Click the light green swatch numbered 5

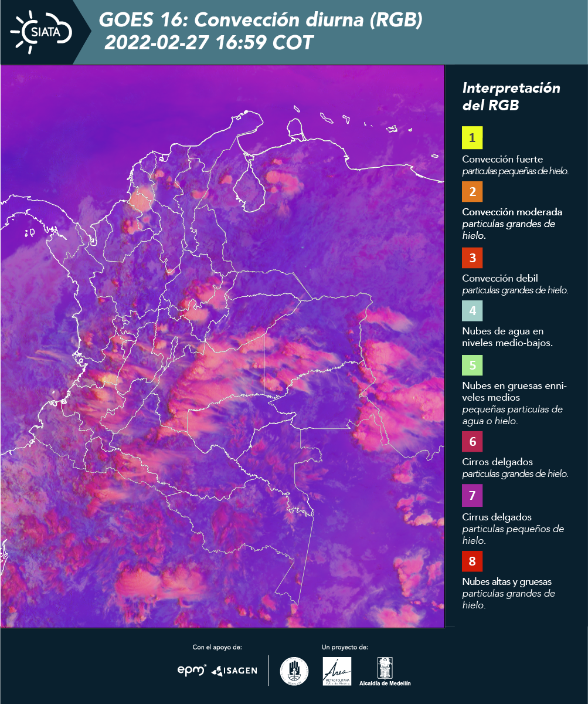(x=472, y=365)
